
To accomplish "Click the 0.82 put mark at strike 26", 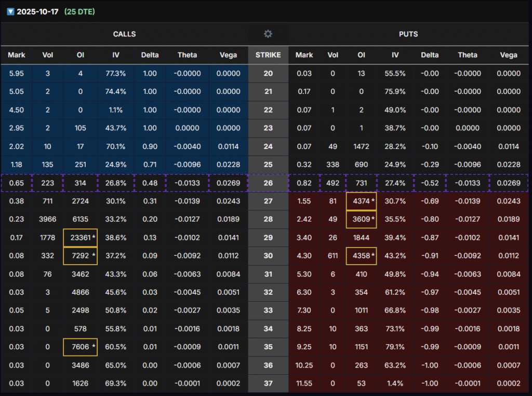I will pyautogui.click(x=304, y=183).
